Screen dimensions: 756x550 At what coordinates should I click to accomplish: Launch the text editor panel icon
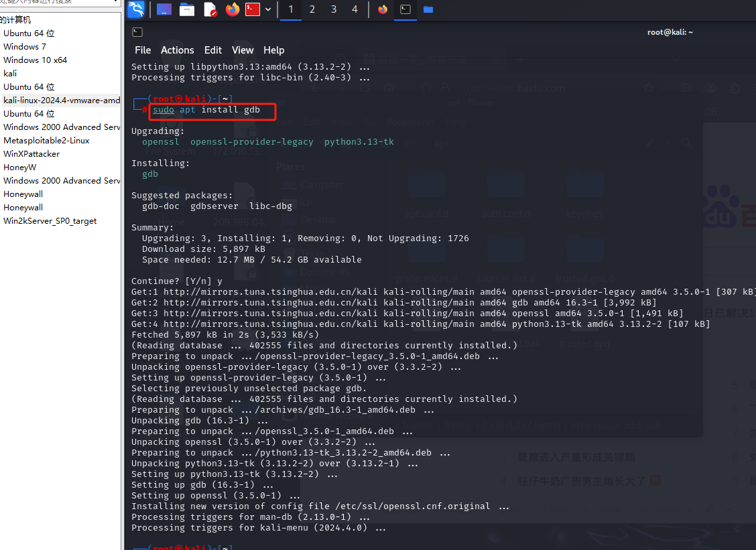(x=210, y=9)
